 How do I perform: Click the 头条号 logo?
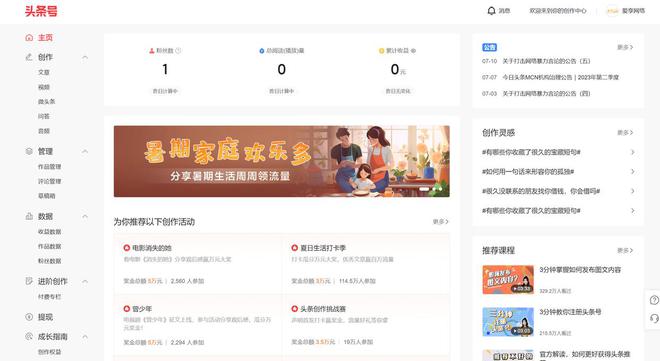pyautogui.click(x=41, y=11)
